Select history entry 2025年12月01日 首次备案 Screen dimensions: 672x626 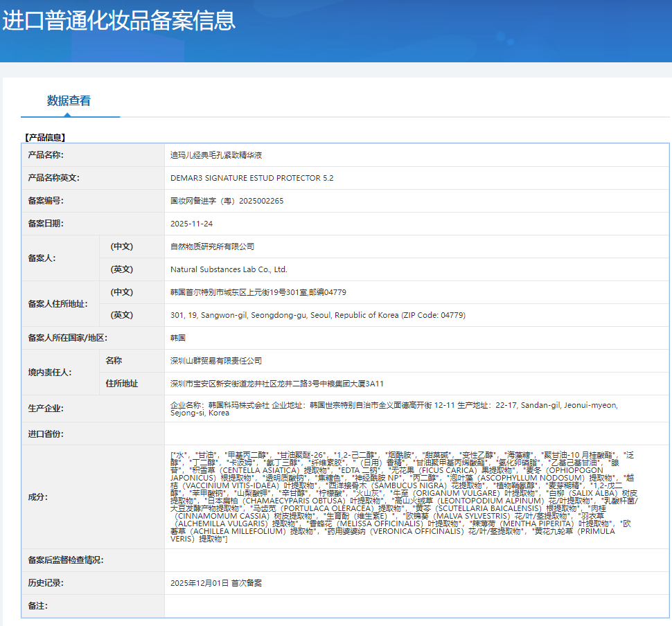coord(216,583)
